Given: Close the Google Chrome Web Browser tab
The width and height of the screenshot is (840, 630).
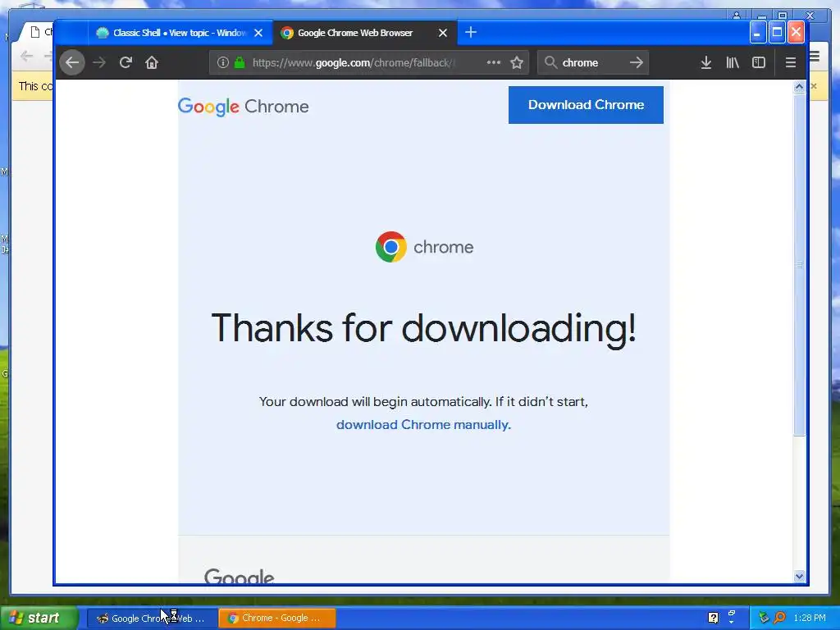Looking at the screenshot, I should click(x=443, y=33).
